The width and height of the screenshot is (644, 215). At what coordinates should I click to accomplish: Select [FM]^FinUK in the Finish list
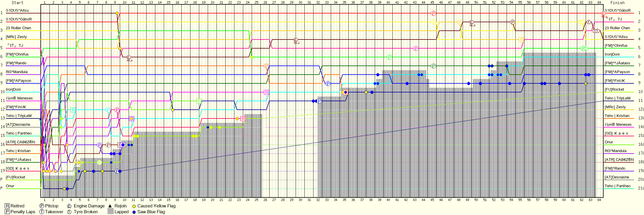coord(615,81)
